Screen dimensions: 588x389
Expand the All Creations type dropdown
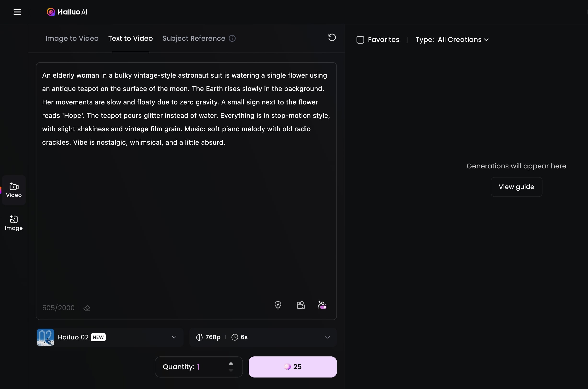click(463, 40)
